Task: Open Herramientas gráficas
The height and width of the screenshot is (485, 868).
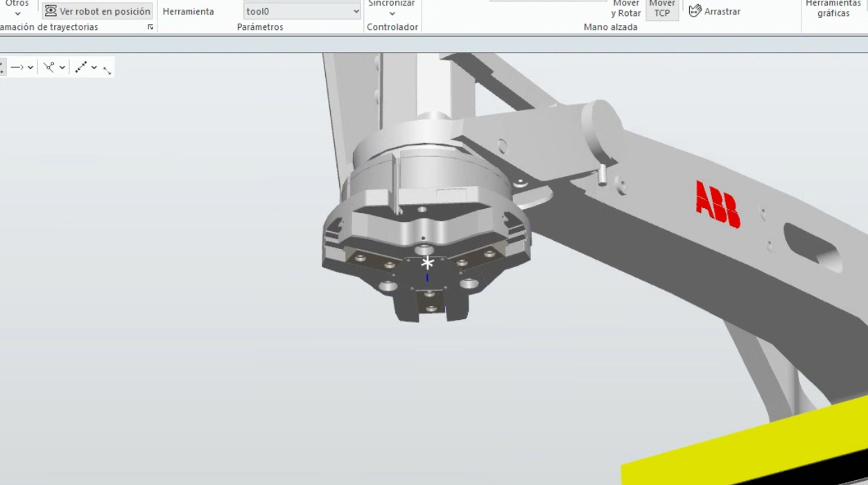Action: coord(833,8)
